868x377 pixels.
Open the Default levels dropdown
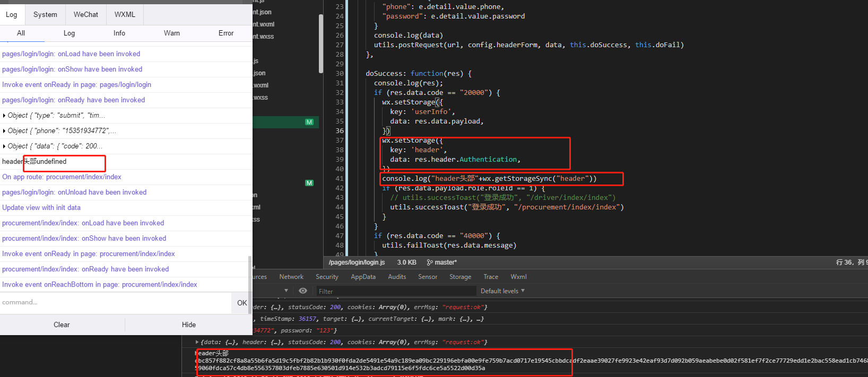click(502, 291)
